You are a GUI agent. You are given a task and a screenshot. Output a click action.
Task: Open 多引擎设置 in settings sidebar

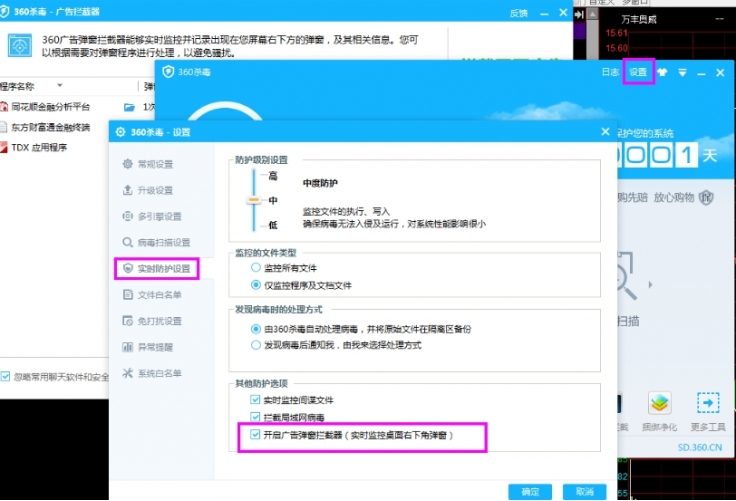pos(152,216)
